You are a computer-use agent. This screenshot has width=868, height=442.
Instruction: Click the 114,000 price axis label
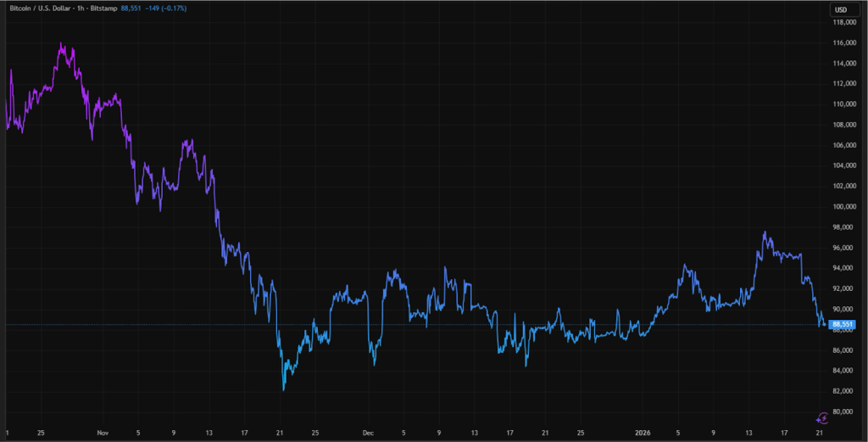coord(845,63)
